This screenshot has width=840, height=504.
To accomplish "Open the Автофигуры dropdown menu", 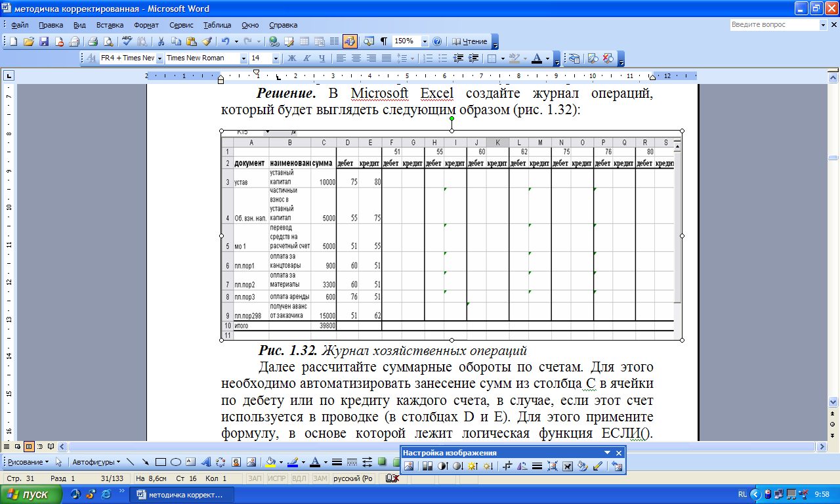I will (96, 462).
